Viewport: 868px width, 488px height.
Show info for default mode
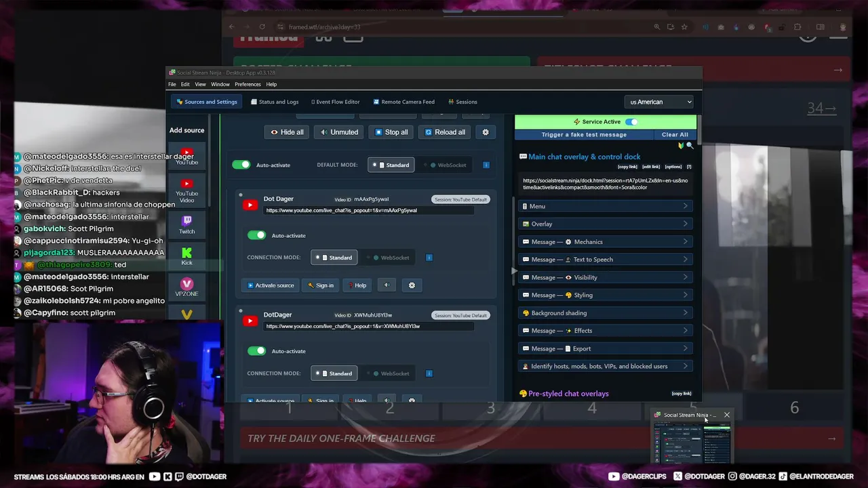click(486, 165)
